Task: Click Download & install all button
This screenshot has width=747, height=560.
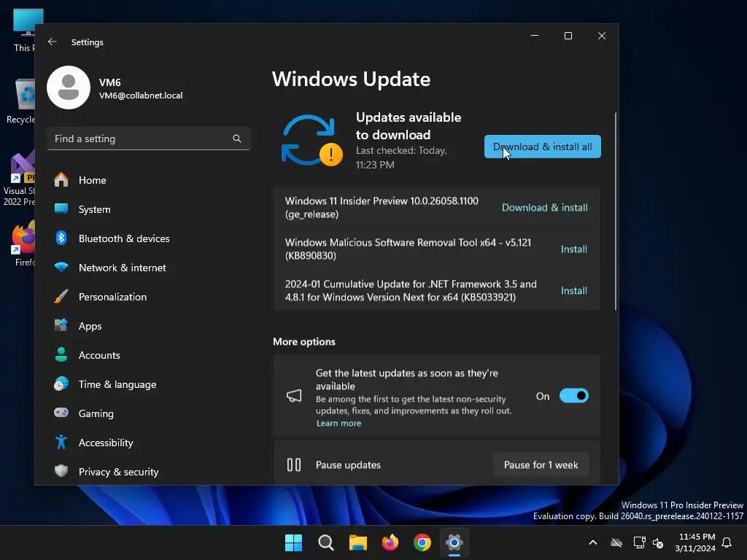Action: pos(543,147)
